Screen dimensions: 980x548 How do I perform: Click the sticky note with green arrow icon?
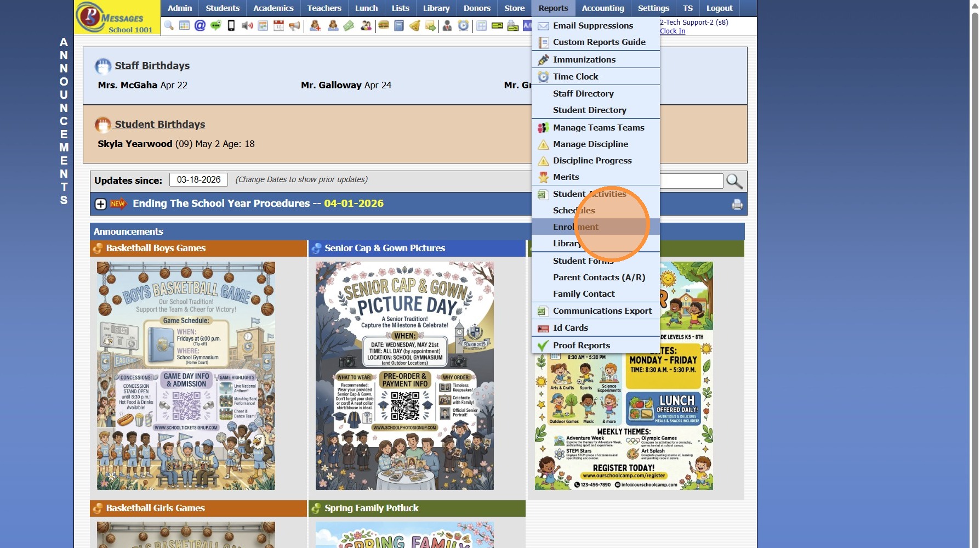coord(430,26)
